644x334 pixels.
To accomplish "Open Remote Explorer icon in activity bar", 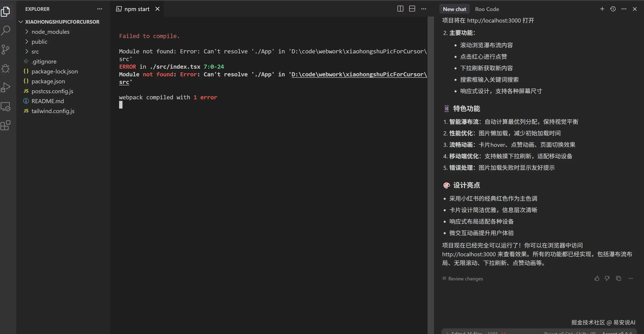I will pos(5,107).
